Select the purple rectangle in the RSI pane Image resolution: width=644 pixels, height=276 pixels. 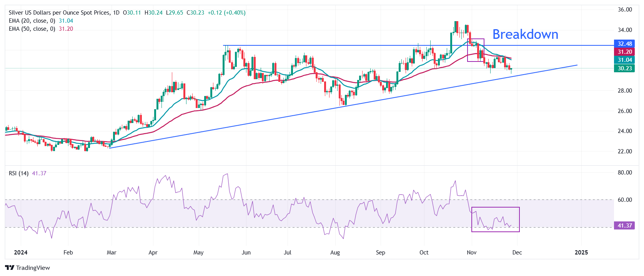click(x=495, y=208)
